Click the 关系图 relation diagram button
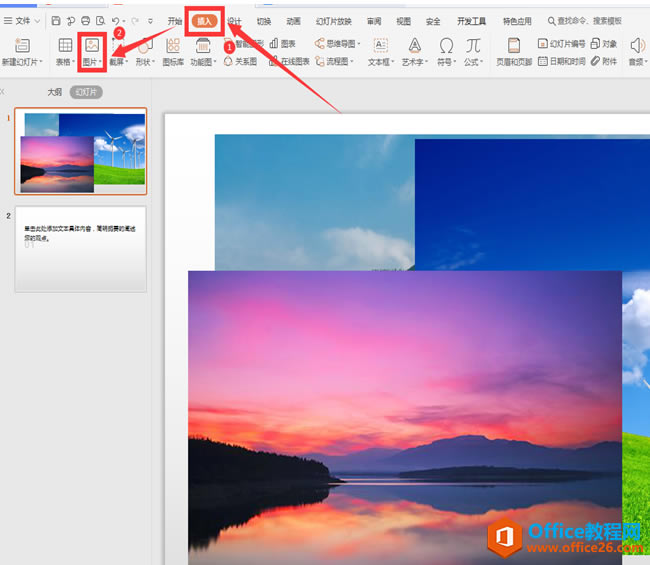The width and height of the screenshot is (650, 565). [x=241, y=61]
